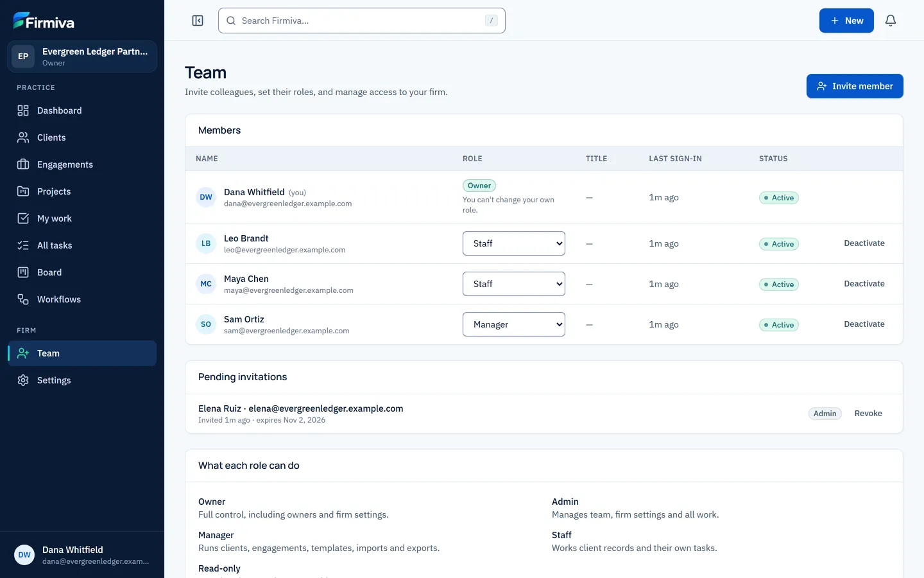Open Maya Chen's role dropdown
The image size is (924, 578).
point(514,284)
